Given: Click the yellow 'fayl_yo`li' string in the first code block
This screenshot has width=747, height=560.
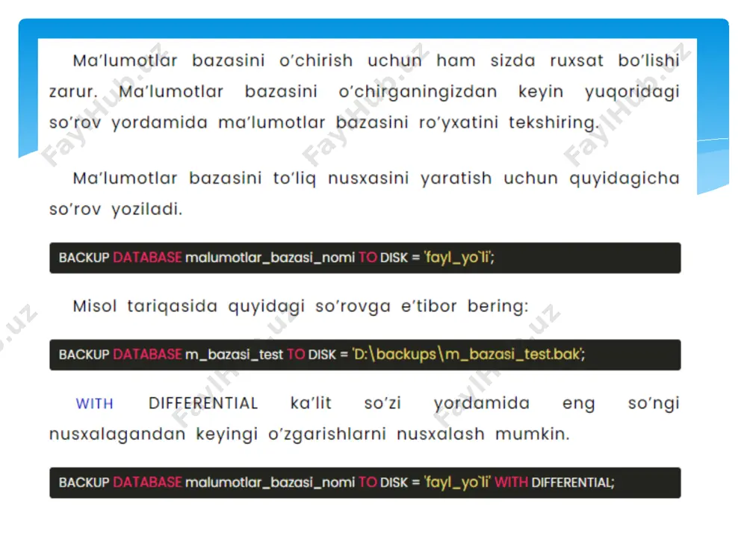Looking at the screenshot, I should (458, 258).
